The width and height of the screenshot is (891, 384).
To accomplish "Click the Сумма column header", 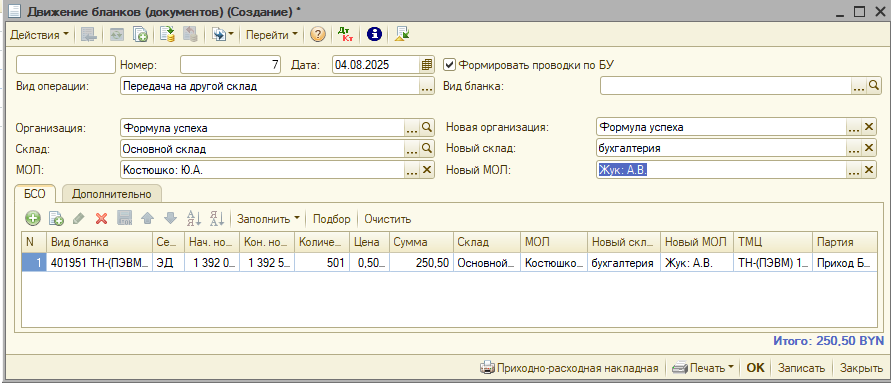I will [421, 242].
